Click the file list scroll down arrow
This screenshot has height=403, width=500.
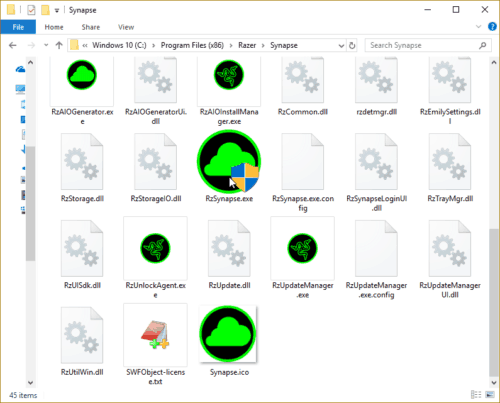point(494,382)
